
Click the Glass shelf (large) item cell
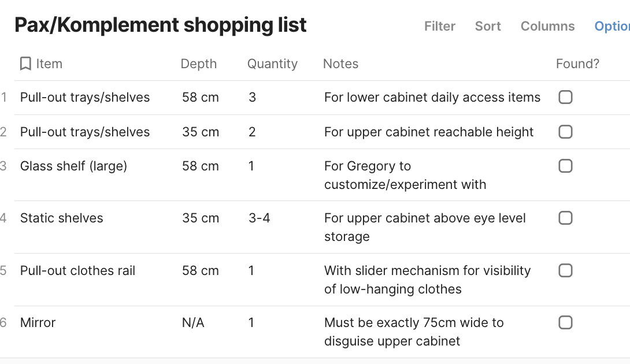point(73,166)
